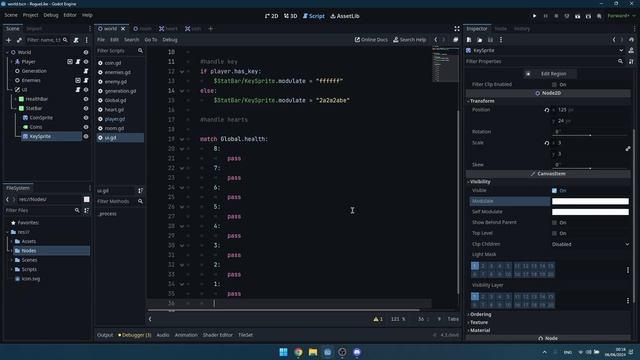Add a new child node with plus icon
The width and height of the screenshot is (640, 360).
click(x=8, y=40)
